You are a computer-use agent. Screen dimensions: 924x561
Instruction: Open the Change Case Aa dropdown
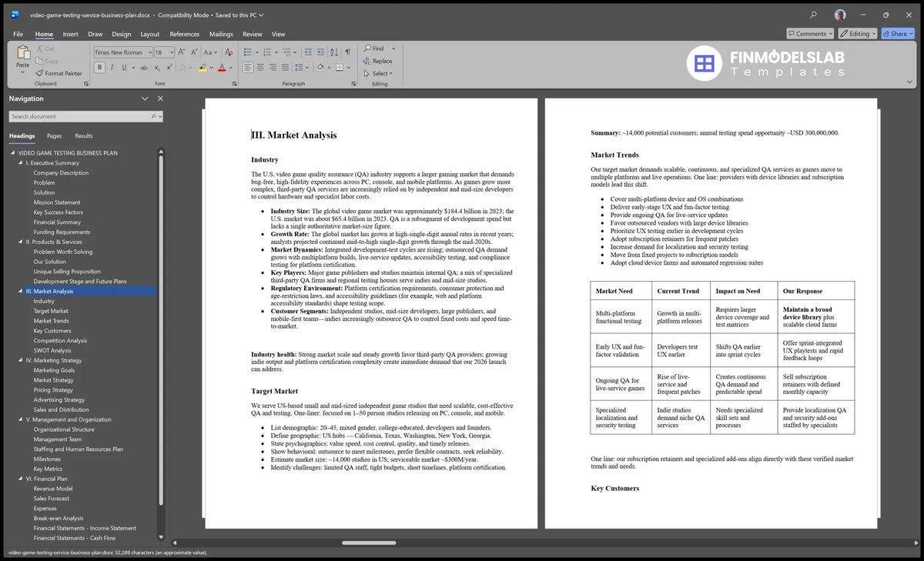click(210, 52)
